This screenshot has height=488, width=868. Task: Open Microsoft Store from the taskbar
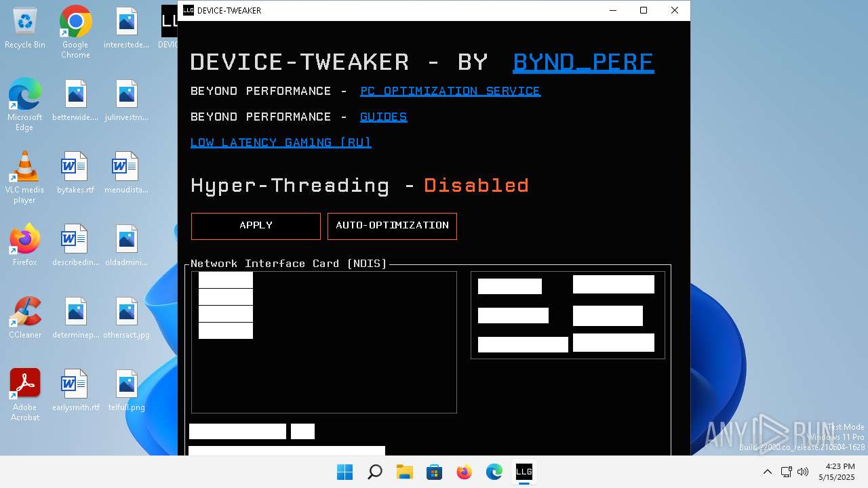[434, 472]
